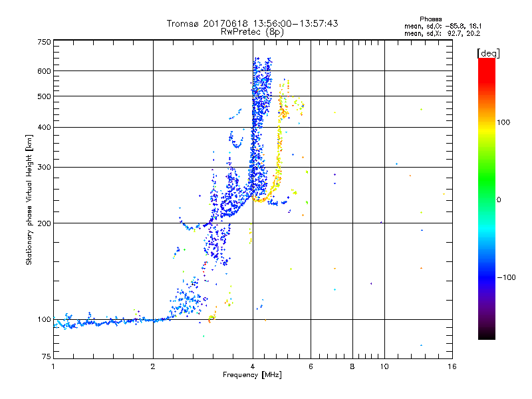Click the x-axis tick label '2'
This screenshot has width=532, height=399.
click(153, 366)
